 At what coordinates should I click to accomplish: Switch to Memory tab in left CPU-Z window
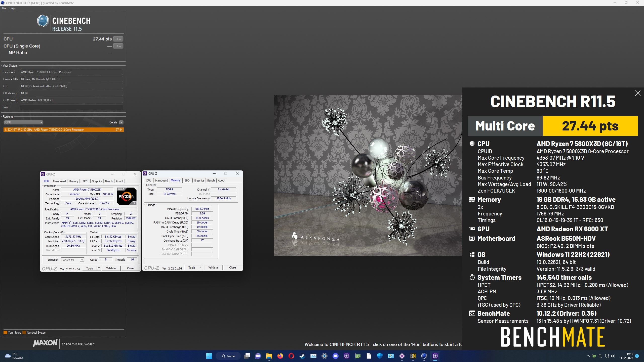[x=73, y=181]
